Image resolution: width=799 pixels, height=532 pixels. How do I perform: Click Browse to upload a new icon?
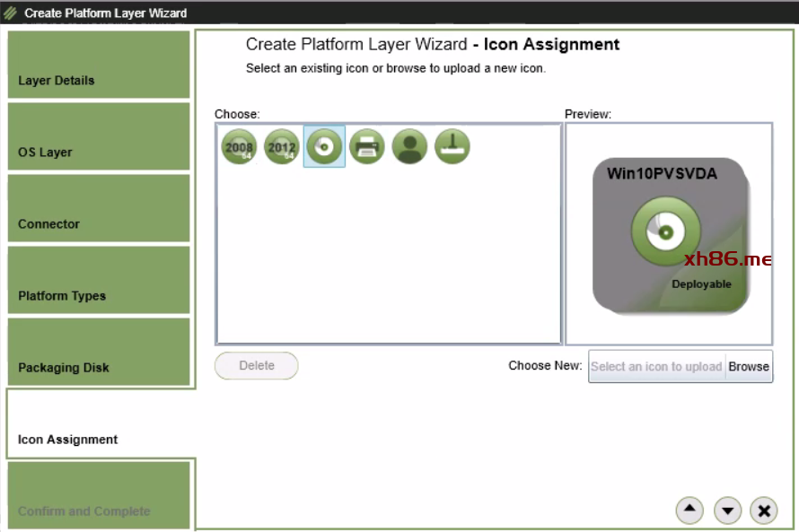[x=749, y=366]
